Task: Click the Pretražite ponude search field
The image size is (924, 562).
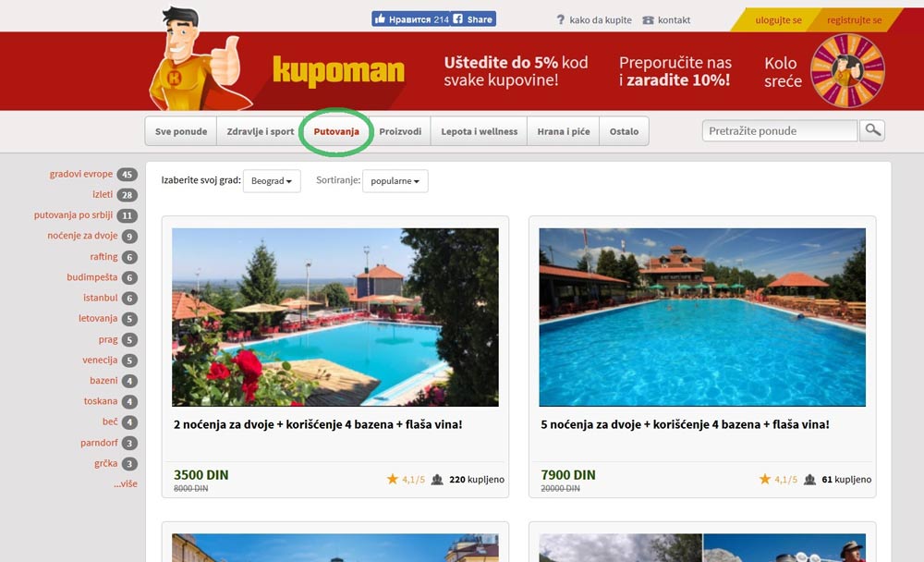Action: click(x=779, y=130)
